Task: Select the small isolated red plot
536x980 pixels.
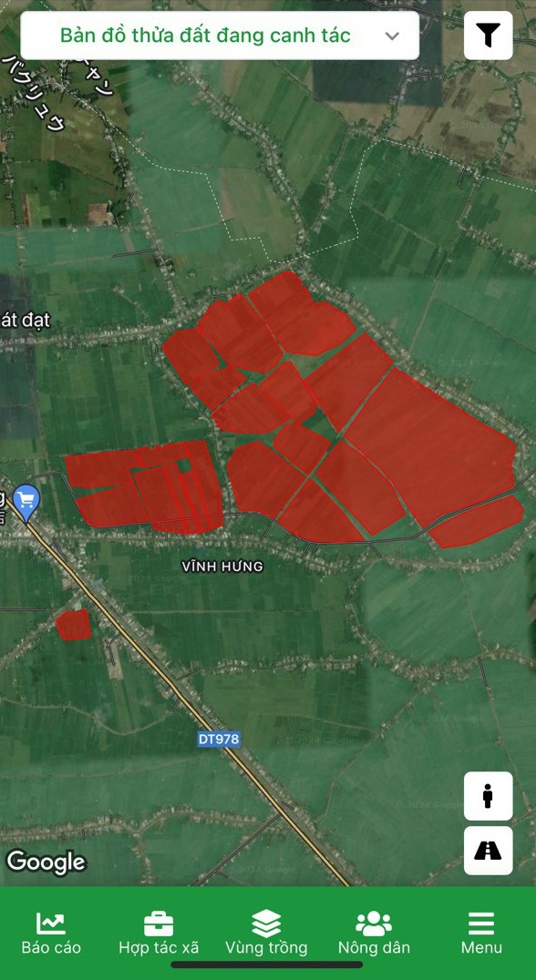Action: 74,625
